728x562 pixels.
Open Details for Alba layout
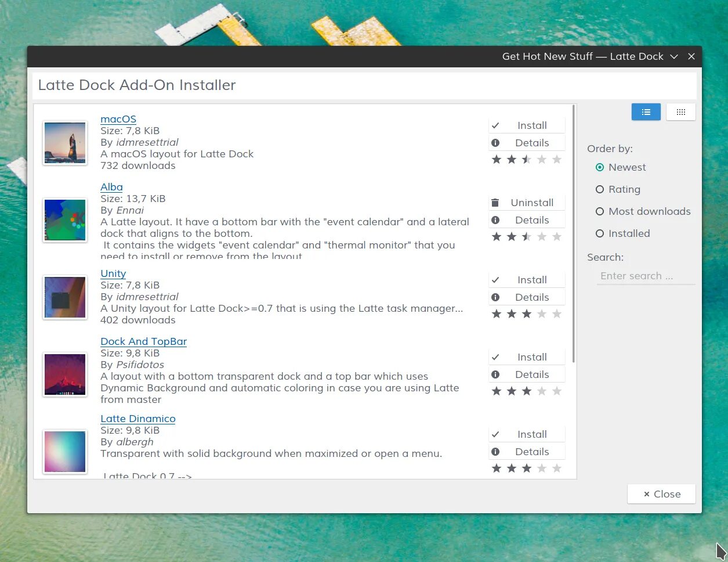pos(527,220)
